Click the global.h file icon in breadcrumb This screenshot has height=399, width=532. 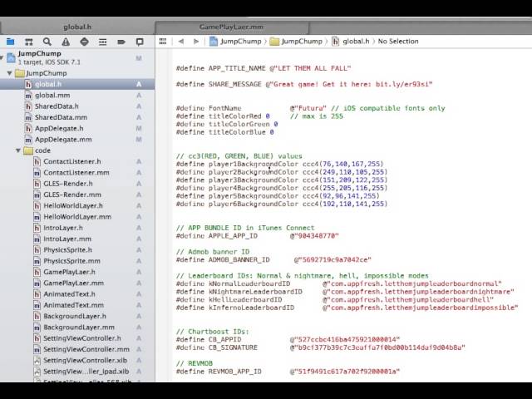click(335, 42)
